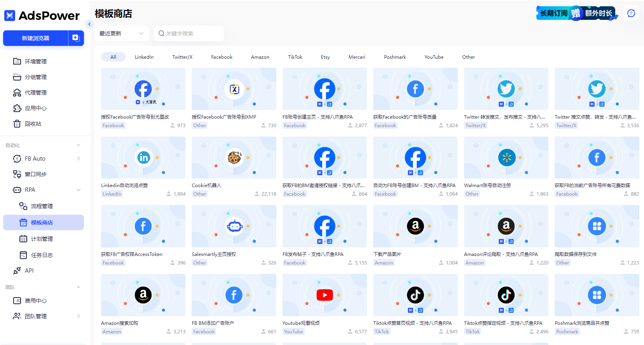Collapse the RPA submenu
The width and height of the screenshot is (644, 345).
[x=79, y=190]
